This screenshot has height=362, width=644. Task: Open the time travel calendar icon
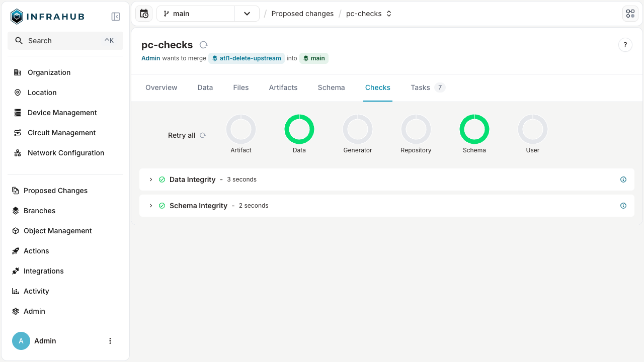pos(144,13)
